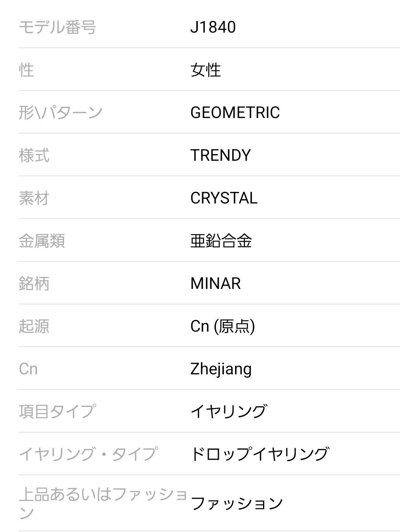The height and width of the screenshot is (532, 419).
Task: Click the 項目タイプ label
Action: tap(57, 412)
